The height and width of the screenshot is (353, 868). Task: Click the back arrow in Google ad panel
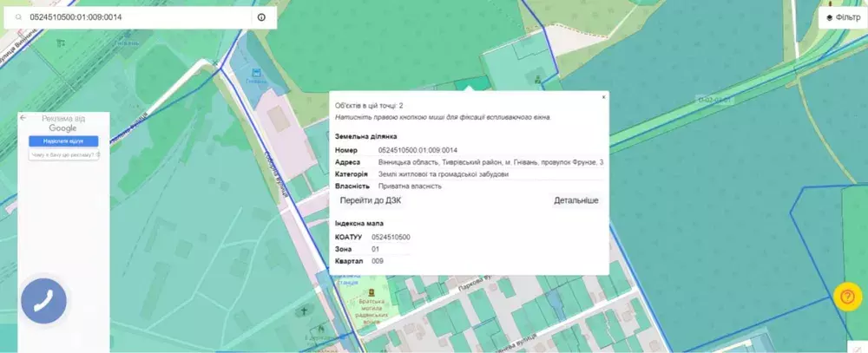24,118
